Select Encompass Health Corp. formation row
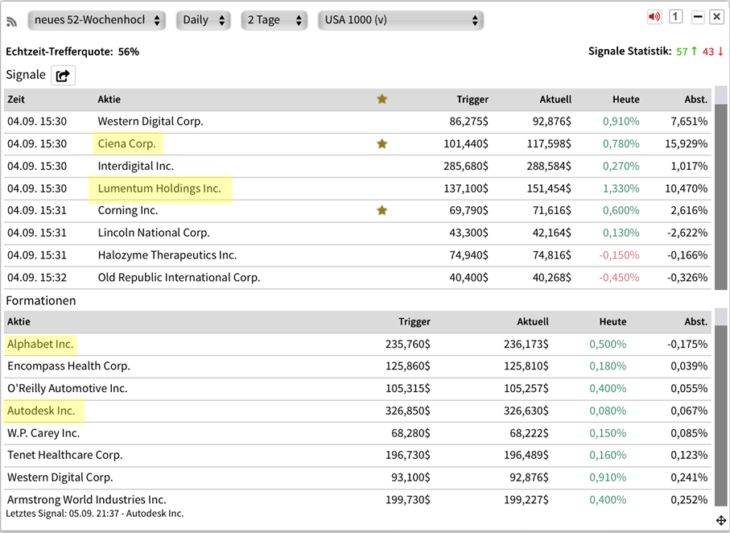Viewport: 730px width, 533px height. point(358,366)
